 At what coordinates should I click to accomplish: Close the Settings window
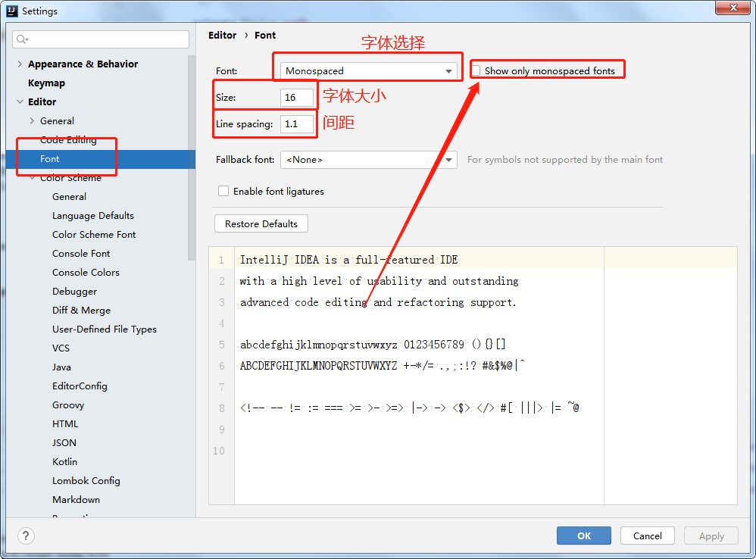click(733, 8)
